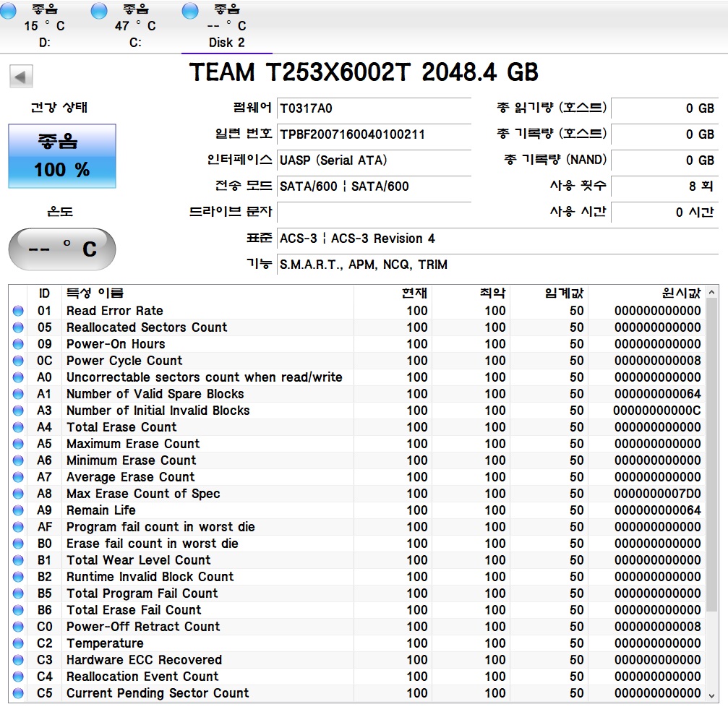Click the status dot for Number of Valid Spare Blocks
This screenshot has width=728, height=712.
click(18, 394)
